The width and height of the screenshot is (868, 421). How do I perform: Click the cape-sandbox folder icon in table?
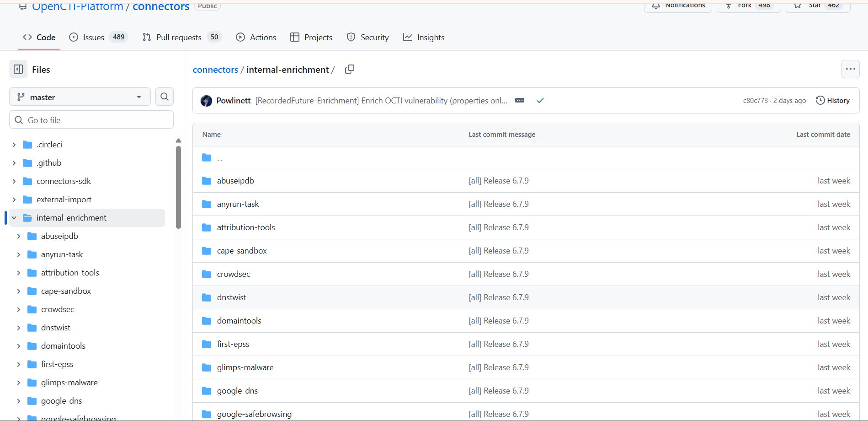pyautogui.click(x=207, y=251)
